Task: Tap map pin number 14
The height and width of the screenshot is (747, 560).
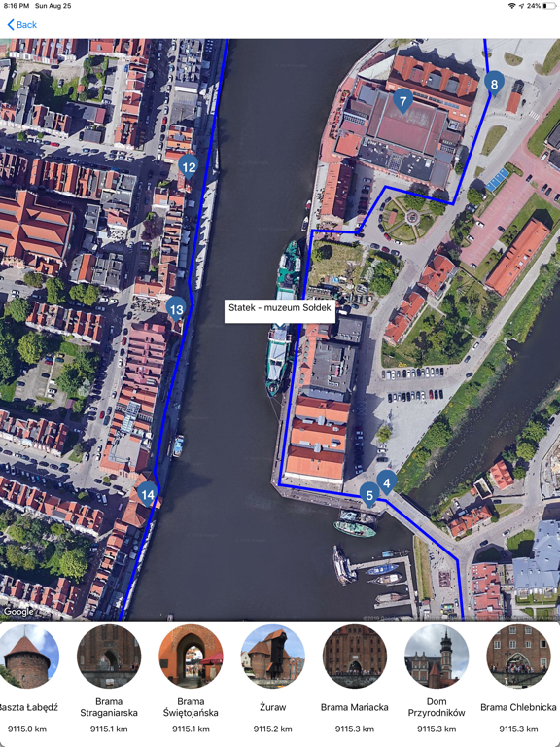Action: click(x=148, y=494)
